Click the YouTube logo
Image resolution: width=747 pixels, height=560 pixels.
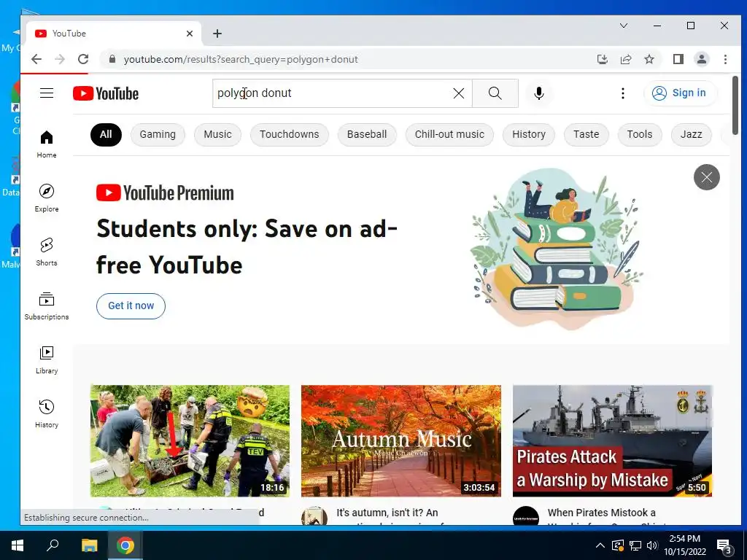coord(106,93)
